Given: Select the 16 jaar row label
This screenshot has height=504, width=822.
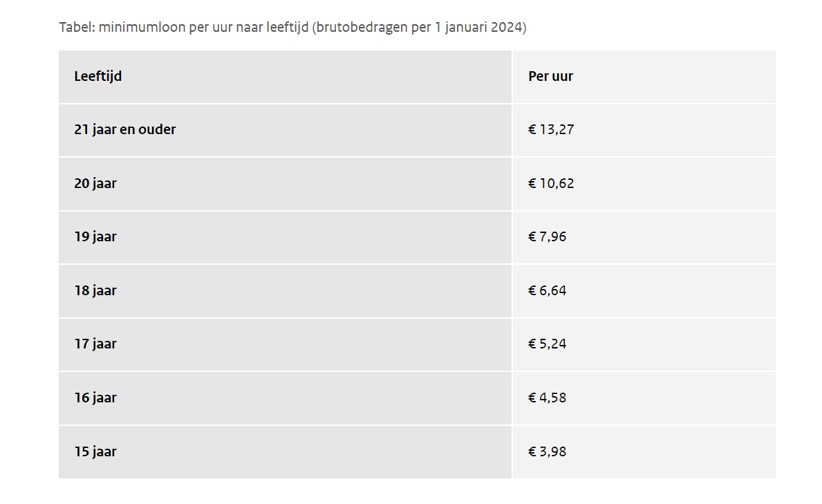Looking at the screenshot, I should (95, 398).
